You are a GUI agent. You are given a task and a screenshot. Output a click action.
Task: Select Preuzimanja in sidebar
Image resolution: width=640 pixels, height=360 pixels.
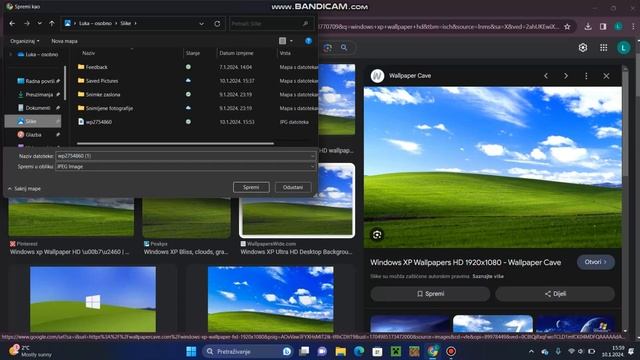click(x=38, y=95)
